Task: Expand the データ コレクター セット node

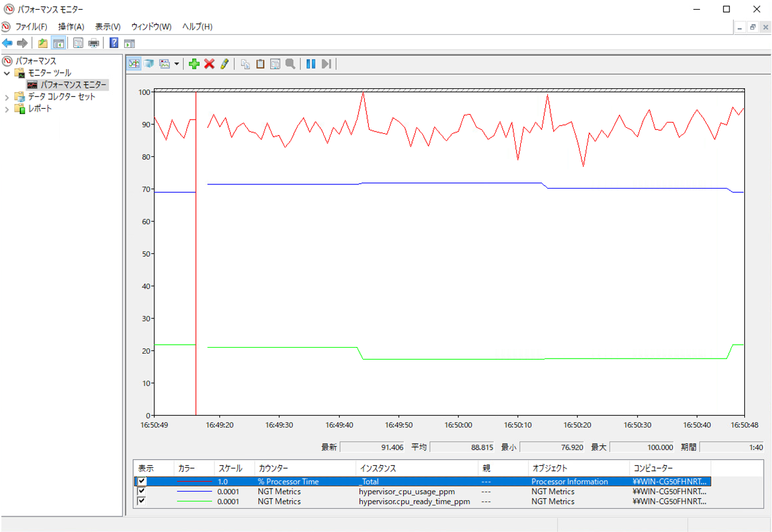Action: pyautogui.click(x=7, y=97)
